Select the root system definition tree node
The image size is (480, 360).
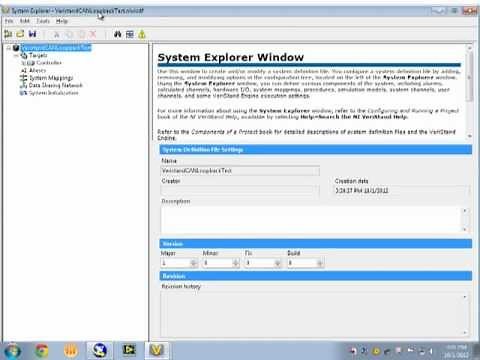[56, 48]
